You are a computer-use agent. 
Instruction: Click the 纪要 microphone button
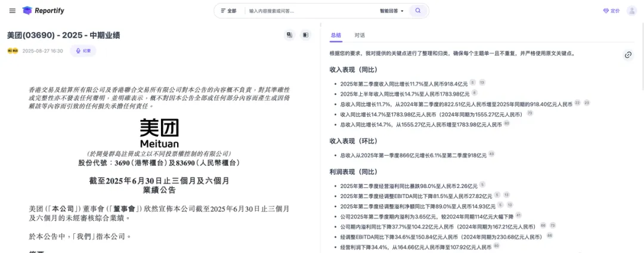(83, 51)
